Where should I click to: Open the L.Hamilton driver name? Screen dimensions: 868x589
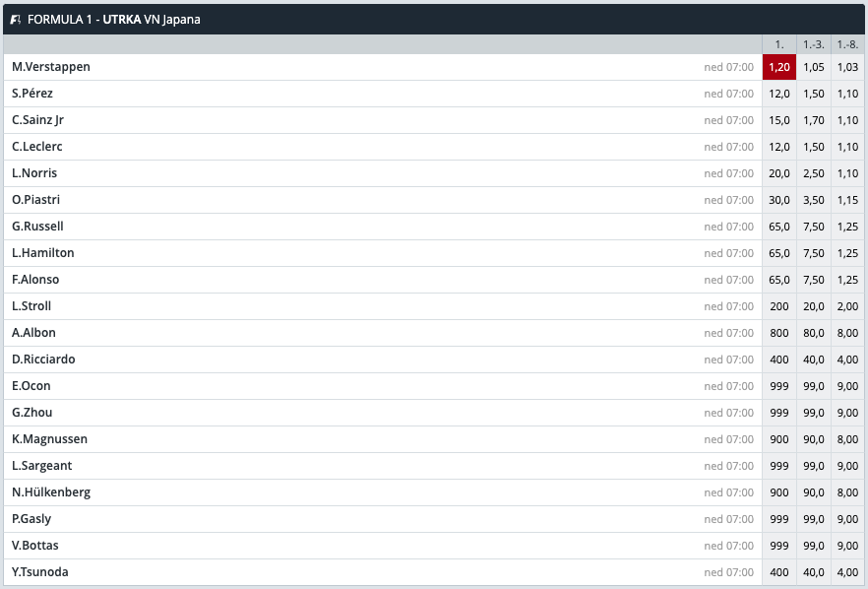pyautogui.click(x=43, y=253)
